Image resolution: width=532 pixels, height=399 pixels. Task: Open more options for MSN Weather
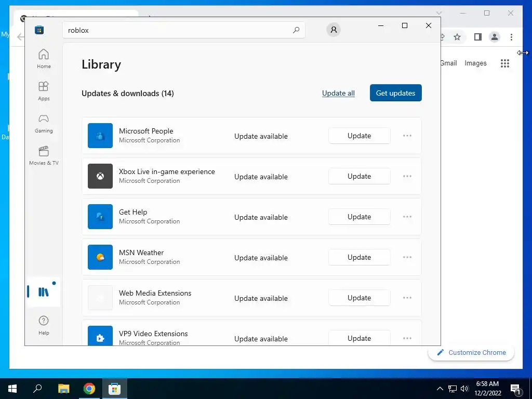(407, 257)
